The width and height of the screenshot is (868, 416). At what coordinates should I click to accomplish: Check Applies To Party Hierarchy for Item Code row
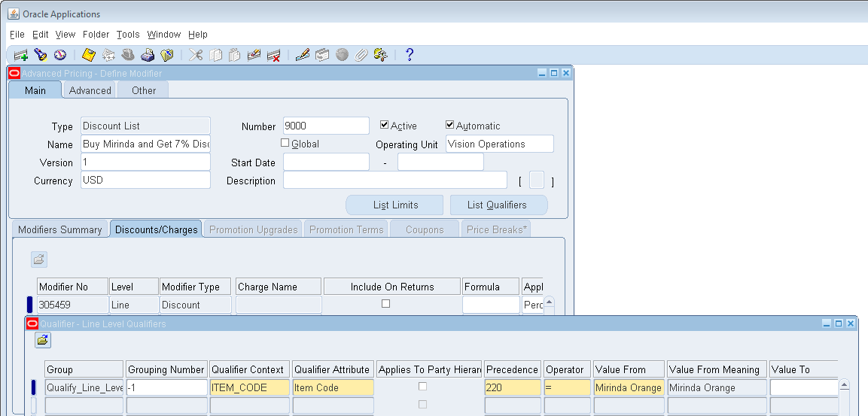(x=422, y=386)
